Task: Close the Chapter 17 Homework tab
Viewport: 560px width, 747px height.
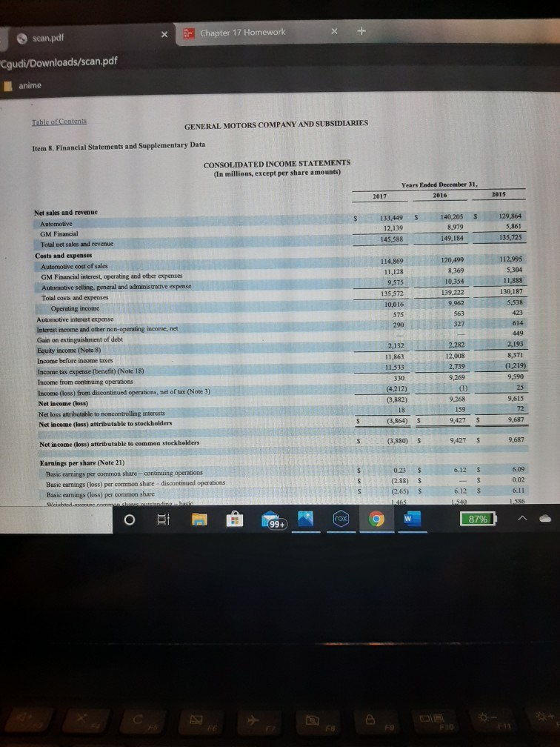Action: [334, 31]
